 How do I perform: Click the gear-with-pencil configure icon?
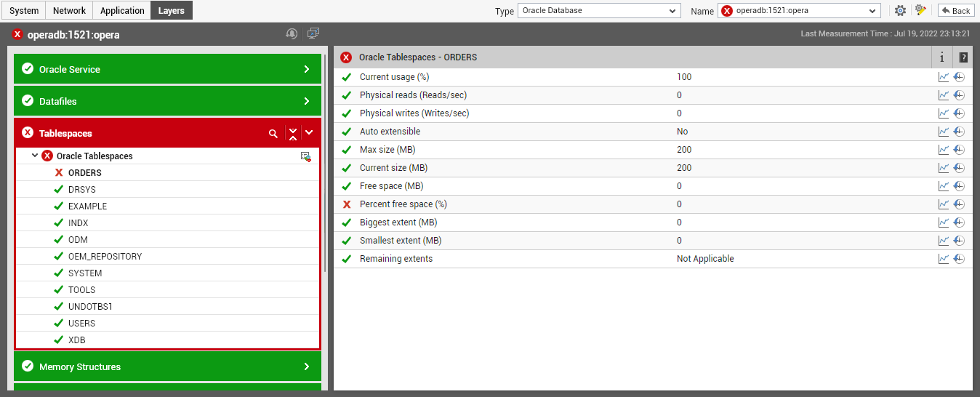click(920, 10)
